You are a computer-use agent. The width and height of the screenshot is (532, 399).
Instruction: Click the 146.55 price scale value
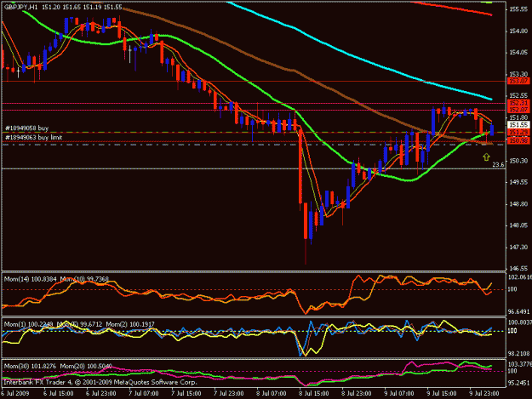point(518,268)
